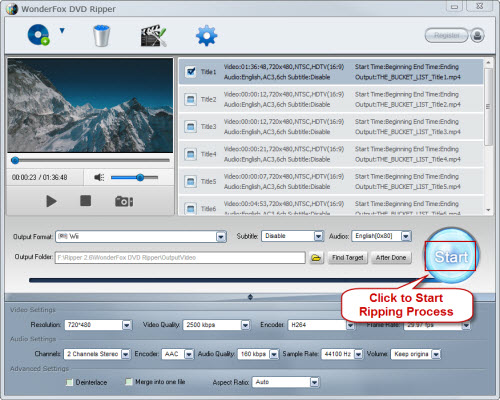Take a snapshot with the camera icon
The width and height of the screenshot is (500, 400).
(124, 201)
